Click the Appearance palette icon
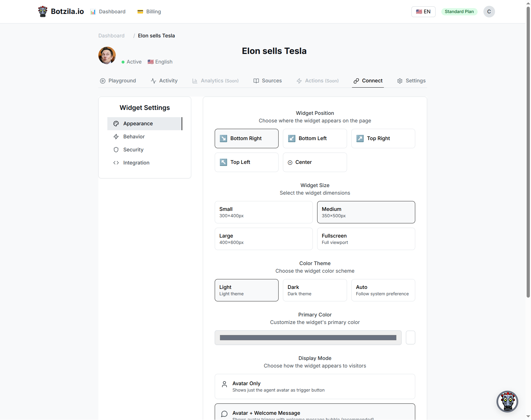Screen dimensions: 531x420 [116, 124]
